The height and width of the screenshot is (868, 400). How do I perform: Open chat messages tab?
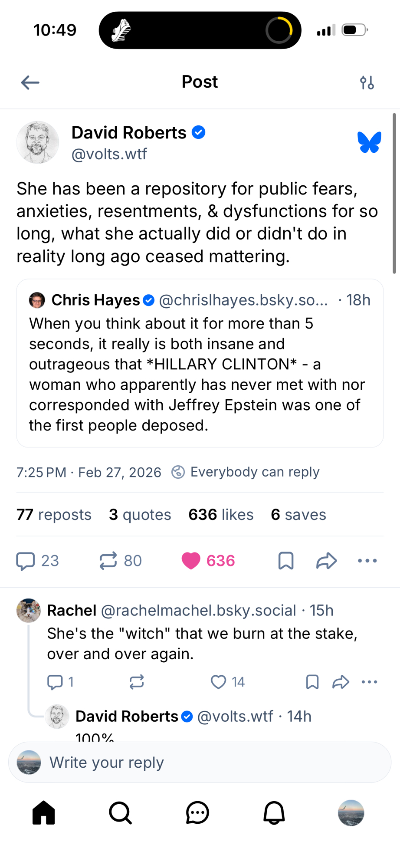coord(197,812)
